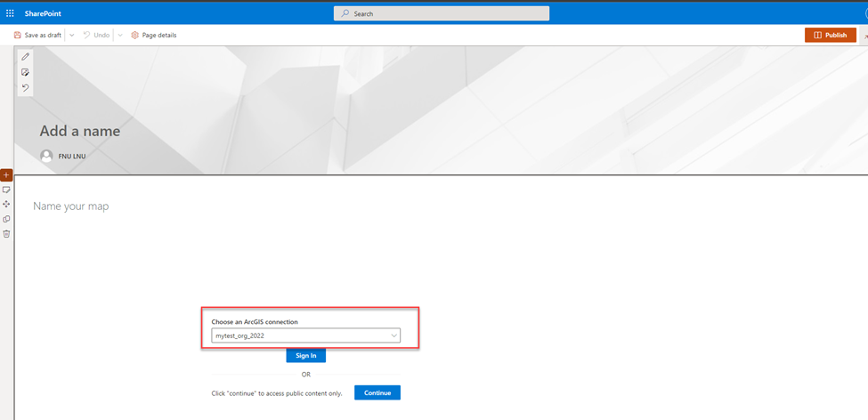
Task: Add a new section with plus button
Action: (x=6, y=175)
